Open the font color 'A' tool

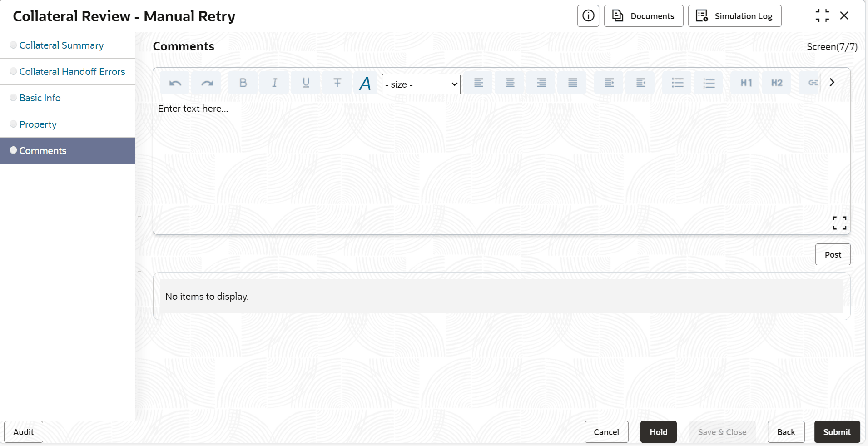(x=365, y=84)
